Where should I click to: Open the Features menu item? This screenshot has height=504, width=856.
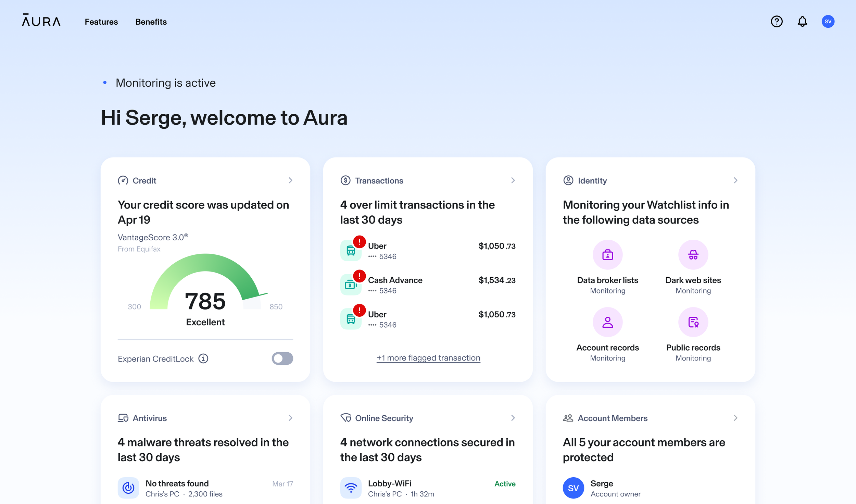point(101,22)
